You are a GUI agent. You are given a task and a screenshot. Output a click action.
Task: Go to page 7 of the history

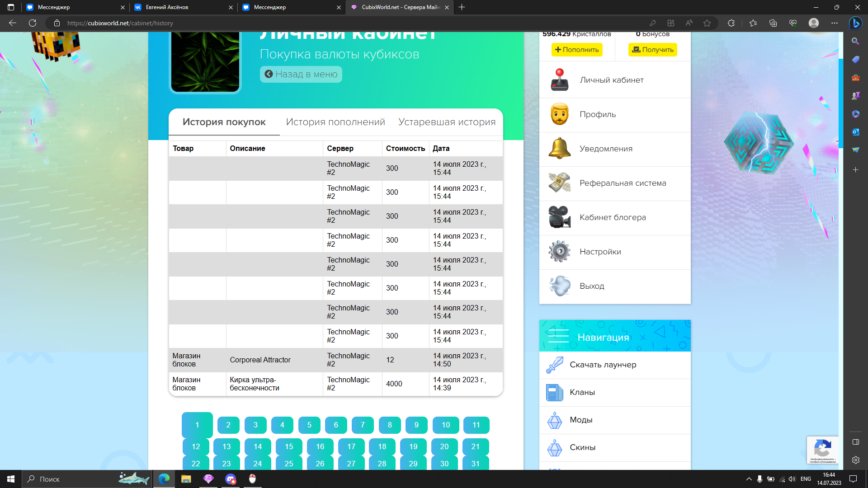363,425
